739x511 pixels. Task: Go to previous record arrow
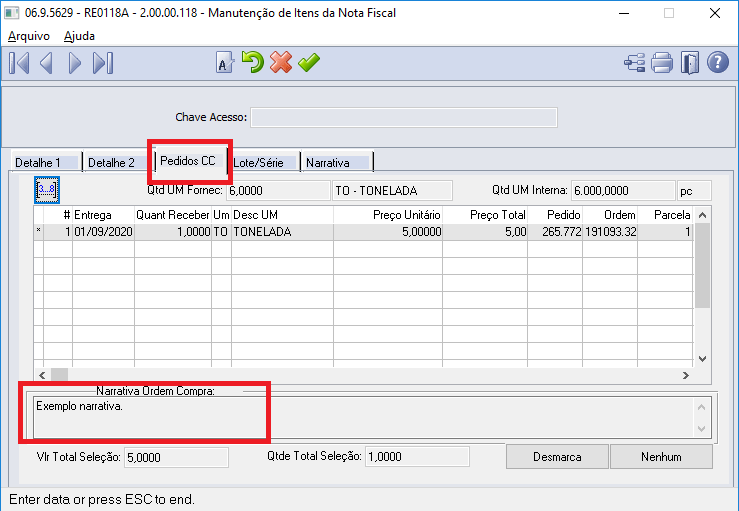46,63
